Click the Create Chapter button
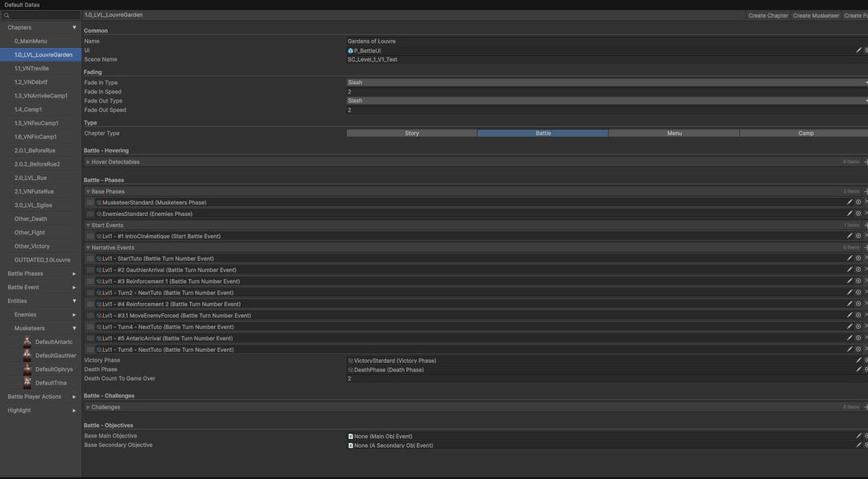 tap(767, 15)
